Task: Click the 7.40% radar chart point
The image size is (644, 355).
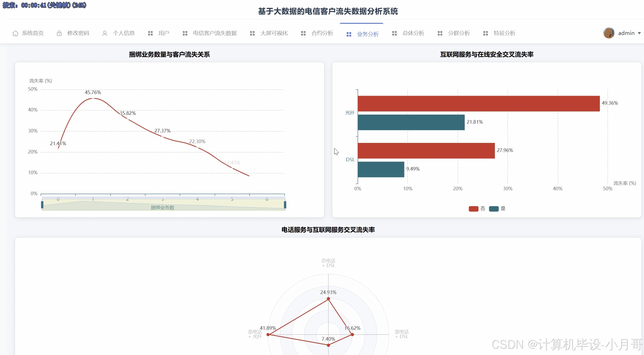Action: click(328, 345)
